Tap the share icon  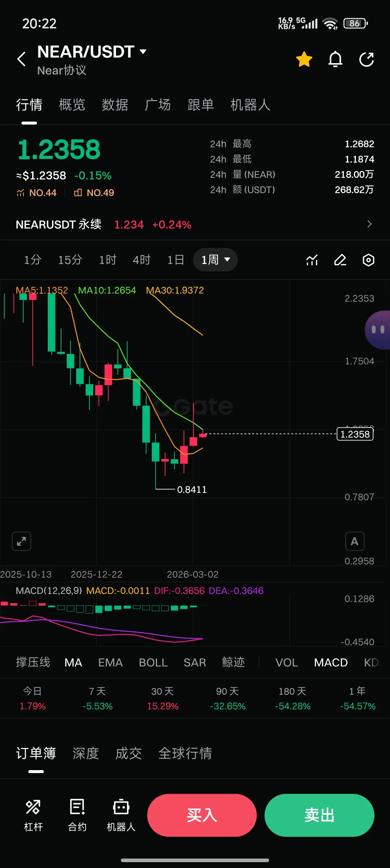pyautogui.click(x=366, y=59)
